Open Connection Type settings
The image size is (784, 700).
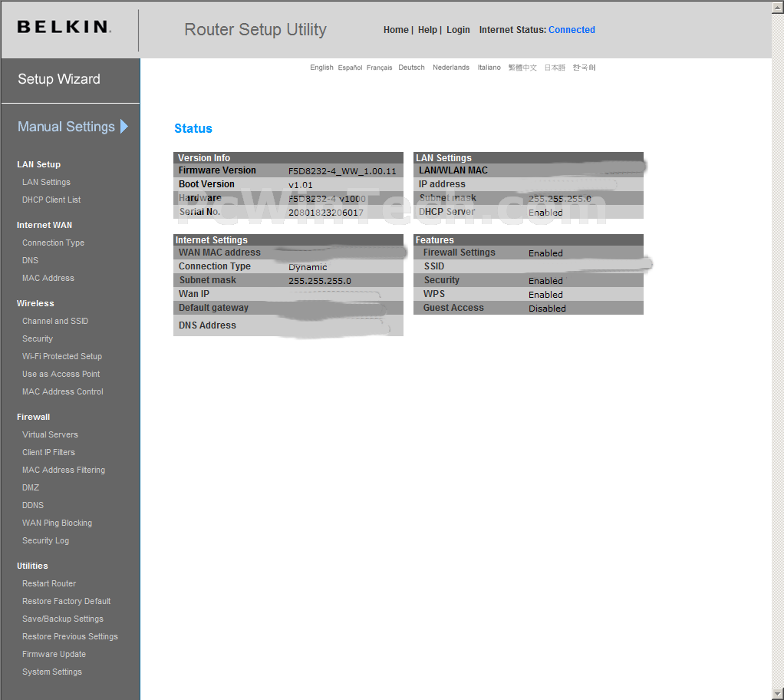(x=53, y=243)
